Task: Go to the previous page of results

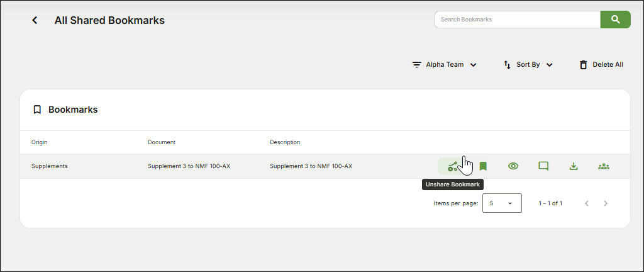Action: pos(586,203)
